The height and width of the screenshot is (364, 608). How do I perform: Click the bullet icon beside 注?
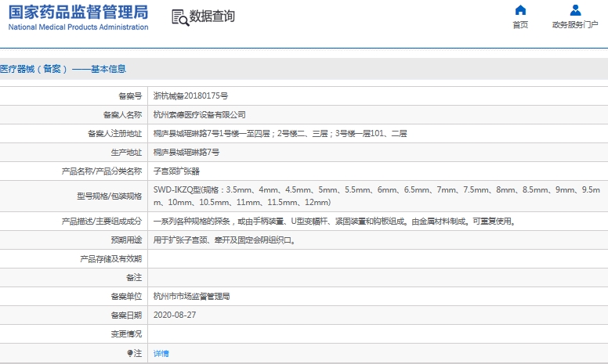130,353
